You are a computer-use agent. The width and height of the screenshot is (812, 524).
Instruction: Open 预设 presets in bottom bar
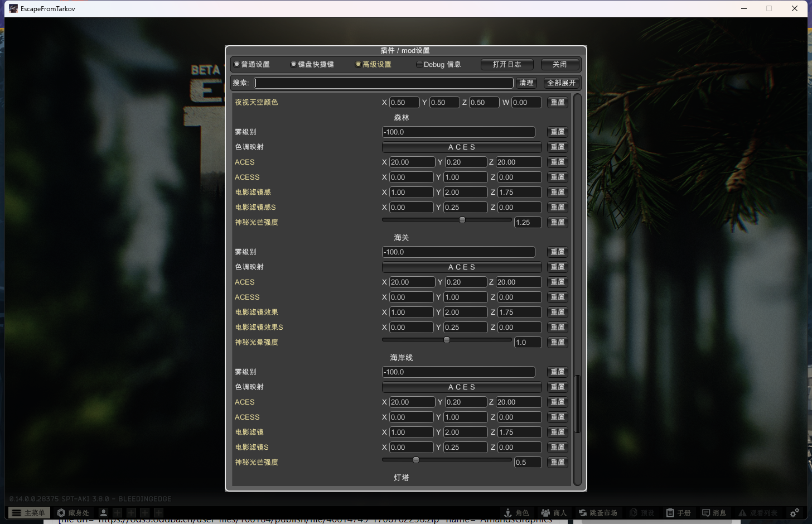pyautogui.click(x=641, y=513)
